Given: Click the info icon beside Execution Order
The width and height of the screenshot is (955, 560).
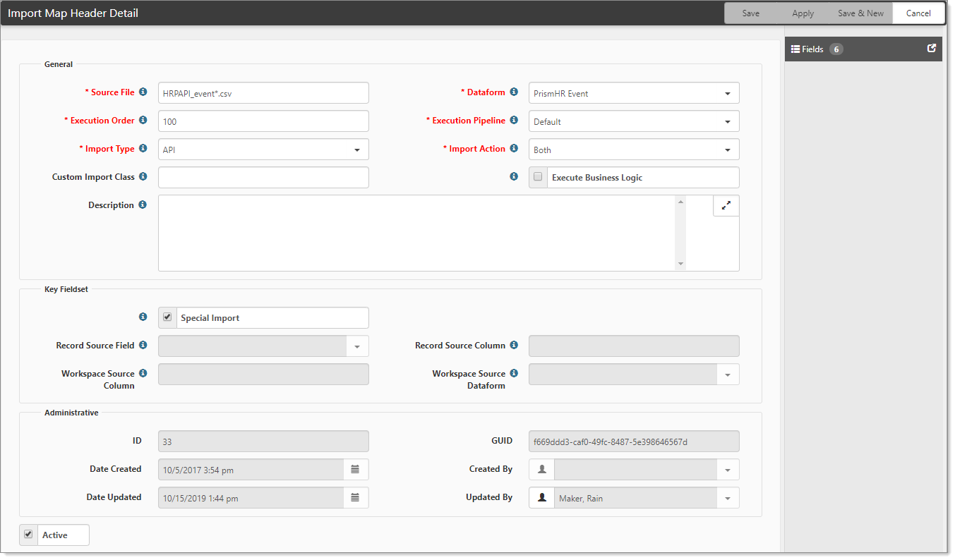Looking at the screenshot, I should click(143, 120).
